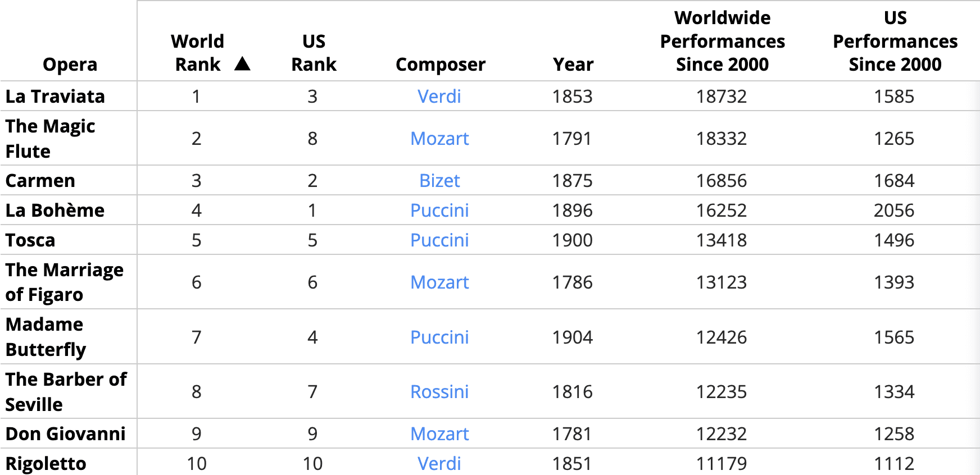
Task: Open Verdi link in La Traviata row
Action: pyautogui.click(x=439, y=97)
